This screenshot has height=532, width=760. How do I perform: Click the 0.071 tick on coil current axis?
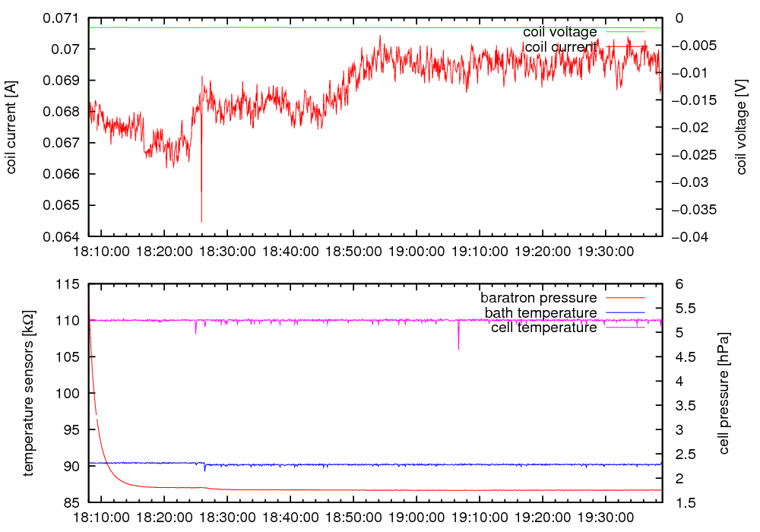[65, 18]
